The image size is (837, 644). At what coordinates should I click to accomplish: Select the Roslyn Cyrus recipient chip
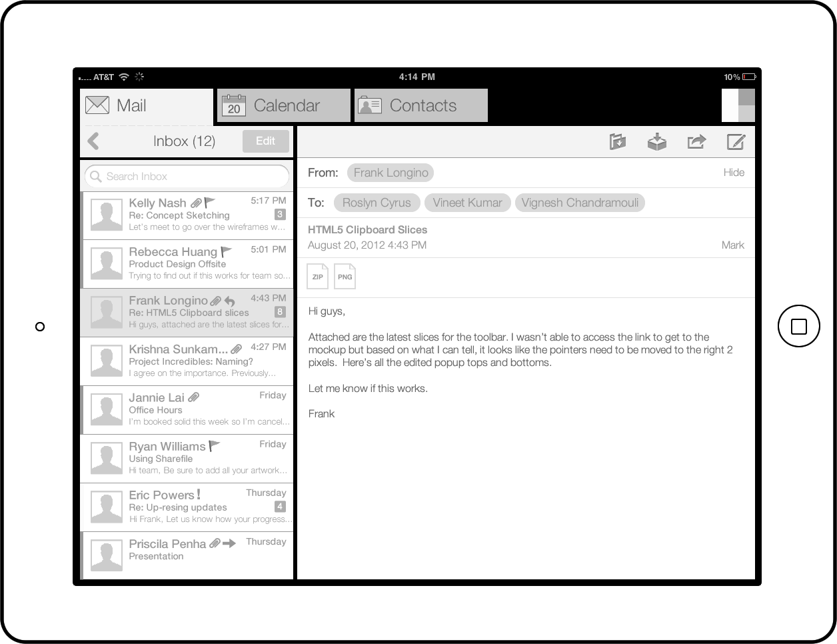point(377,203)
